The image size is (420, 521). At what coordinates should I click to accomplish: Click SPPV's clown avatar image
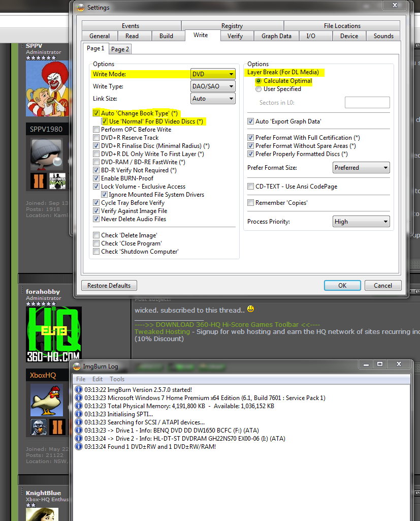coord(47,88)
